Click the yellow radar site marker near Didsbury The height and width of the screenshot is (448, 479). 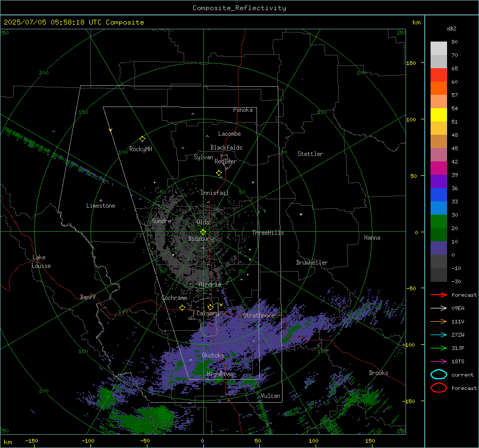[203, 232]
